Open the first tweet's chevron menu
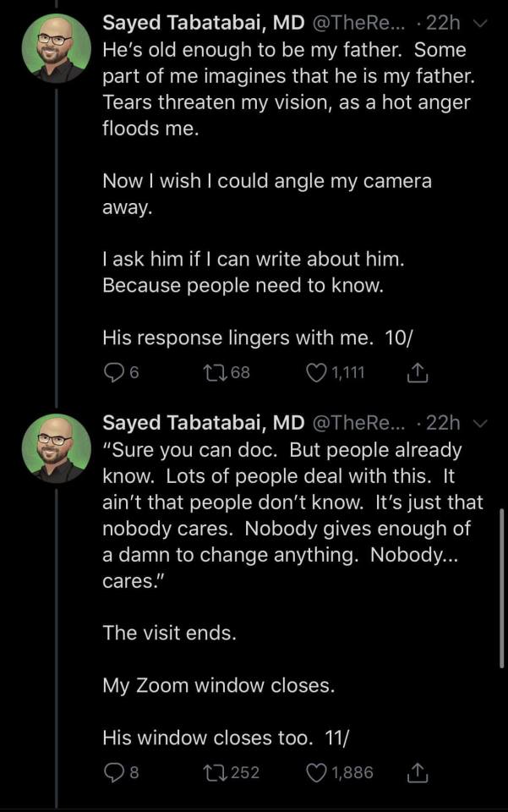This screenshot has width=508, height=812. [482, 23]
